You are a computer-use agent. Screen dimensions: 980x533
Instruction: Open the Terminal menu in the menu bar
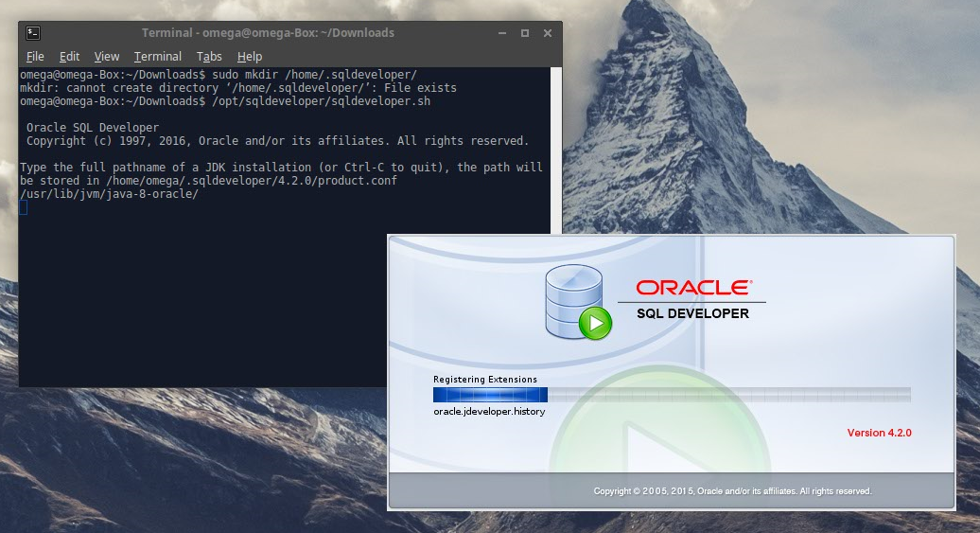point(158,57)
